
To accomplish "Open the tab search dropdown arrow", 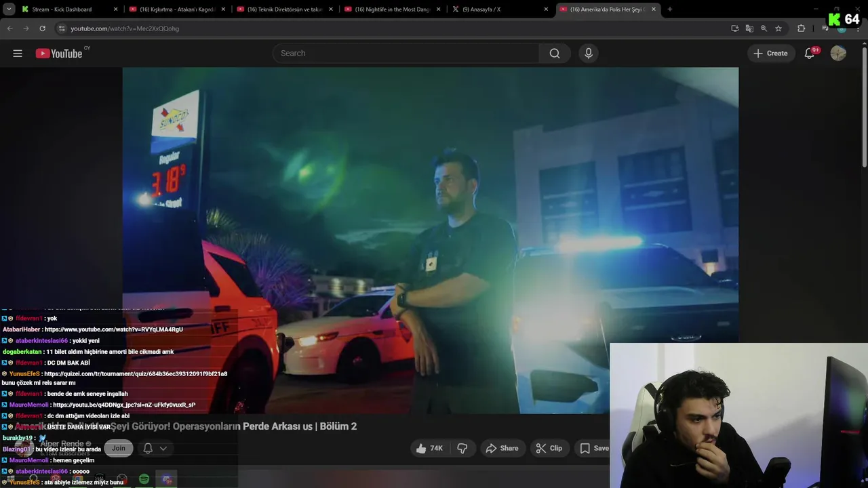I will [9, 9].
